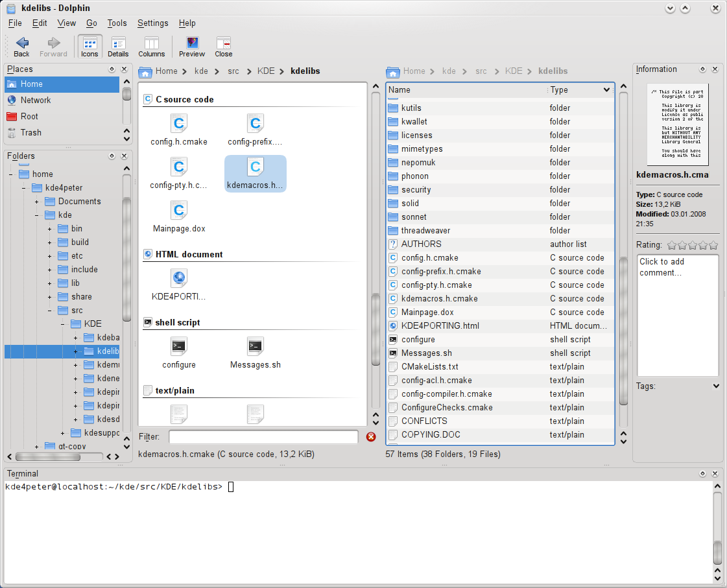Select kutils folder in details list
This screenshot has width=727, height=588.
(500, 108)
